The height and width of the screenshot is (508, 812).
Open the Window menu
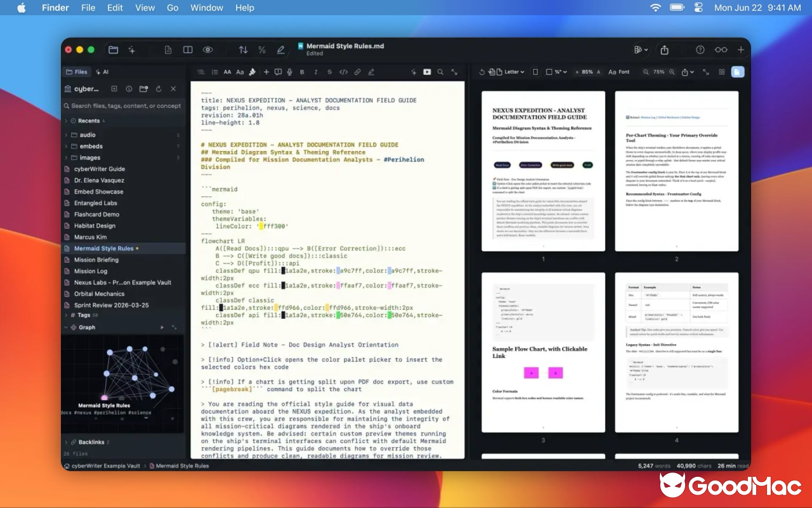pyautogui.click(x=207, y=8)
